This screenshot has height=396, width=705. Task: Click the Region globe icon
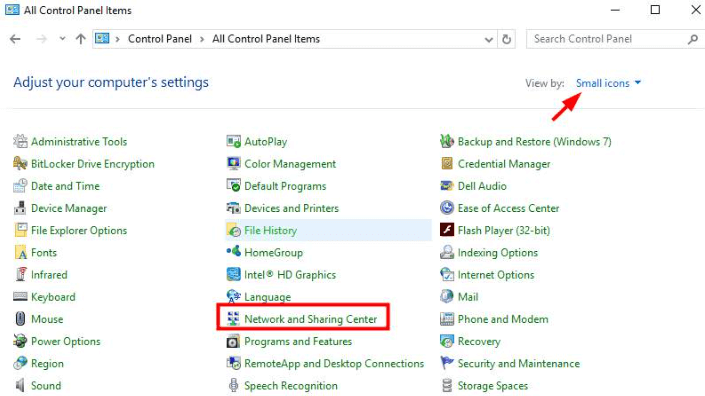[20, 363]
